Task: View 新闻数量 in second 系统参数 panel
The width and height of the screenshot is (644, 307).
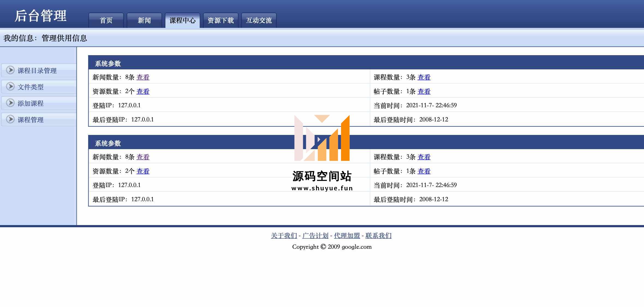Action: tap(143, 157)
